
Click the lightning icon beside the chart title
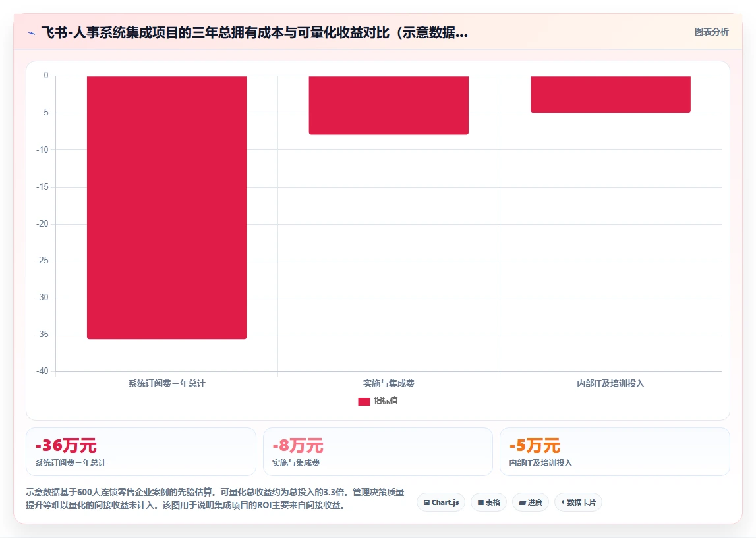point(32,33)
